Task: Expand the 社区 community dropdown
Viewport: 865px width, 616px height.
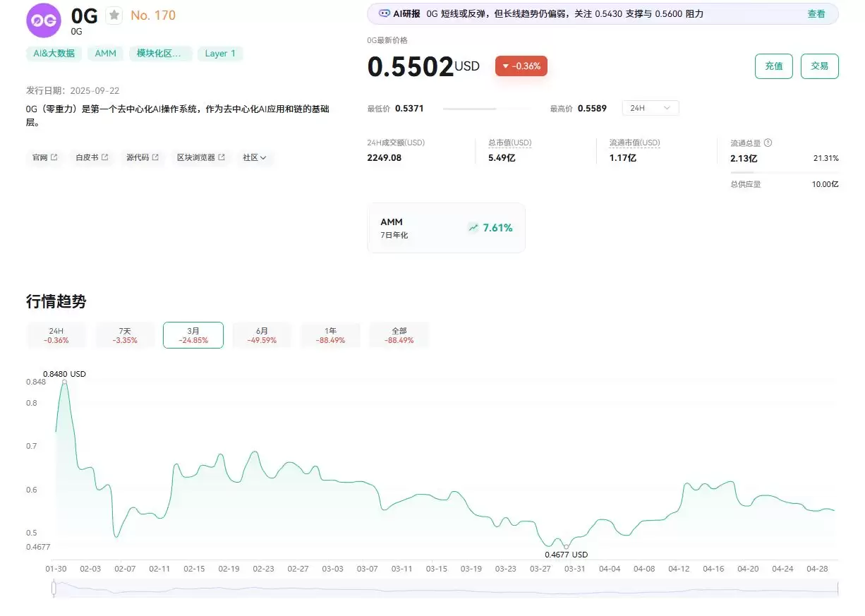Action: click(x=255, y=157)
